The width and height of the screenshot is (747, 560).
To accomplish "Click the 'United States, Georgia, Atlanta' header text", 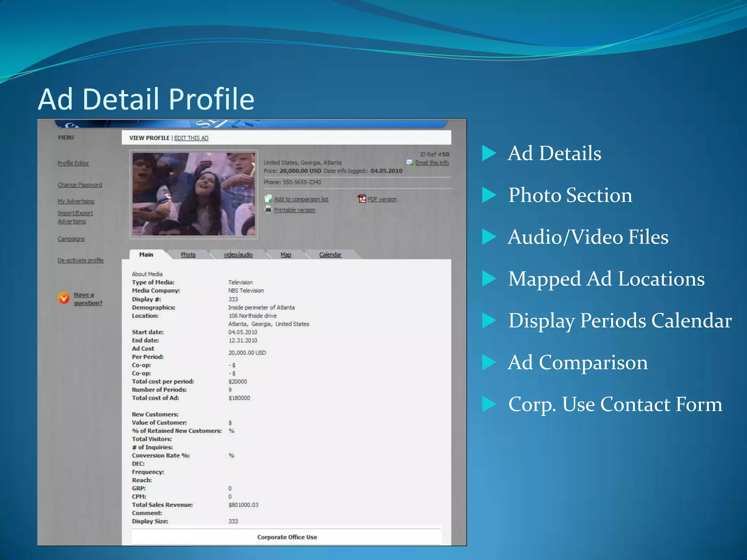I will [x=303, y=163].
